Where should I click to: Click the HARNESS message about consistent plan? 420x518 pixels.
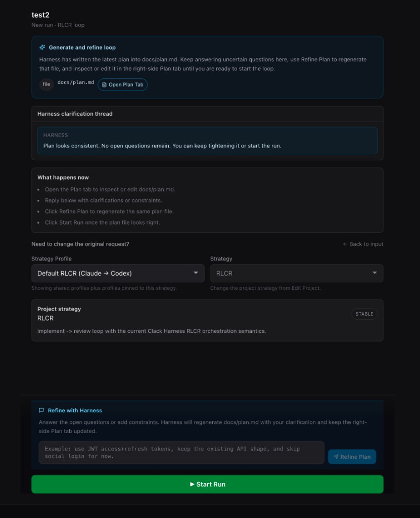[207, 141]
